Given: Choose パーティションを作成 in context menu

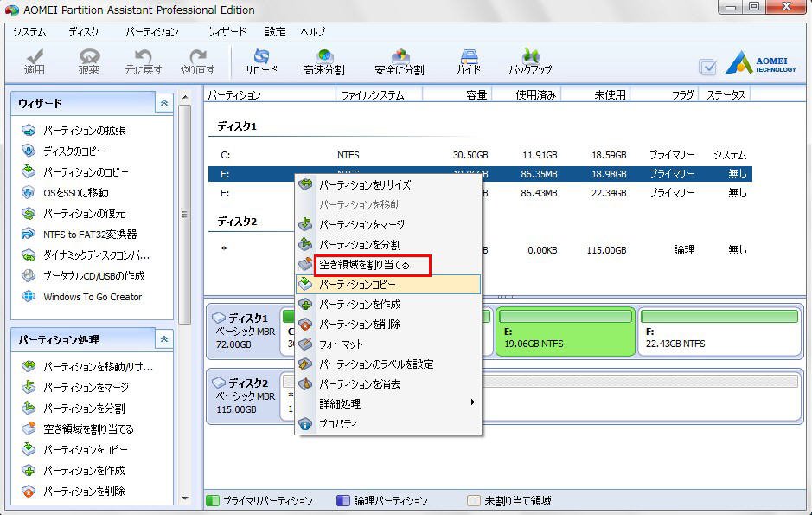Looking at the screenshot, I should pyautogui.click(x=388, y=305).
